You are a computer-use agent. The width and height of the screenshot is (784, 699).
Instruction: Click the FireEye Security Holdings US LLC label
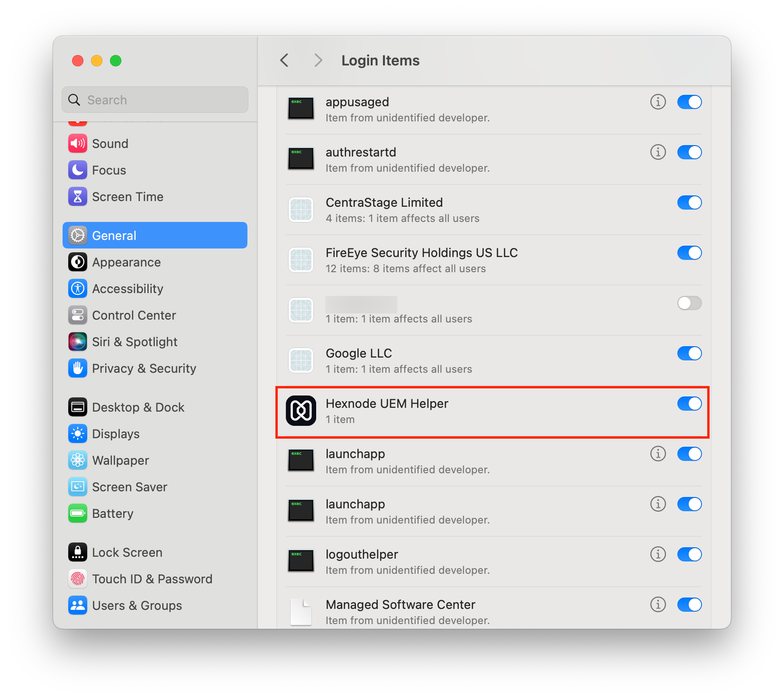[422, 253]
